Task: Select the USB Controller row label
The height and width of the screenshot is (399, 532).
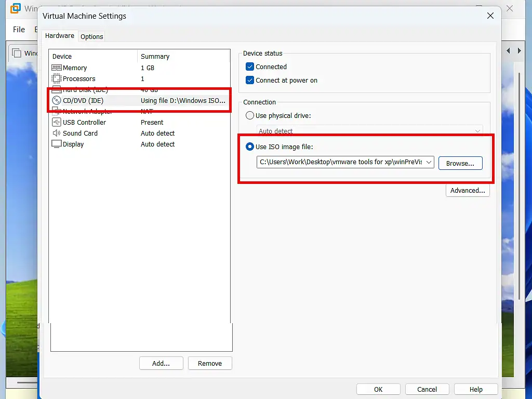Action: pos(85,122)
